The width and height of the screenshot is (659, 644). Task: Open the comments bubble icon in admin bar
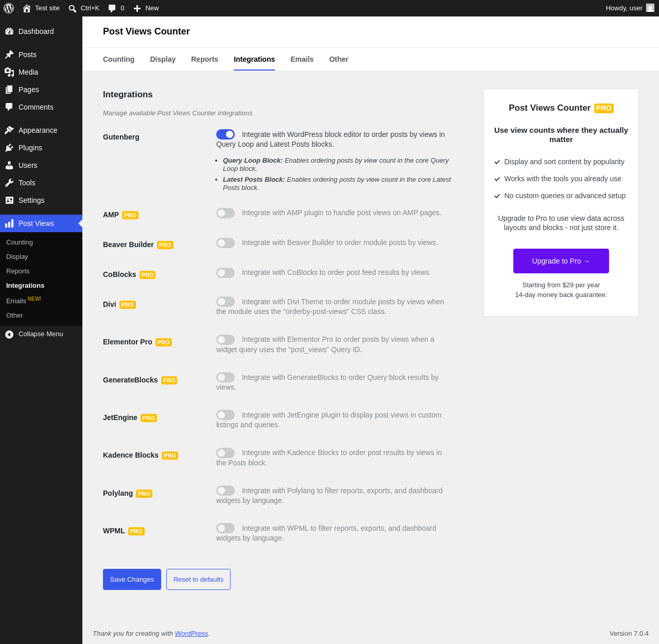112,8
